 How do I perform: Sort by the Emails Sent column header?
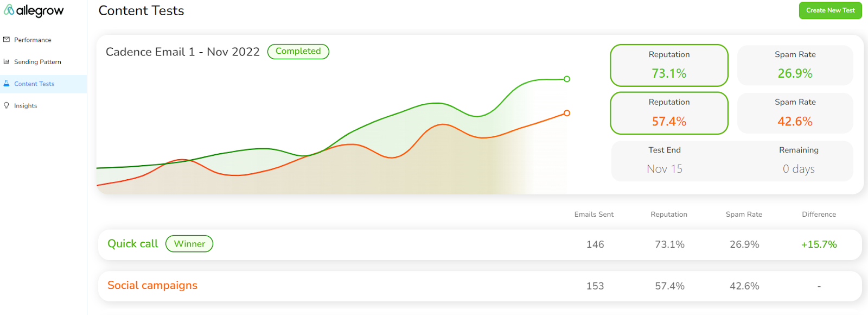(x=594, y=214)
